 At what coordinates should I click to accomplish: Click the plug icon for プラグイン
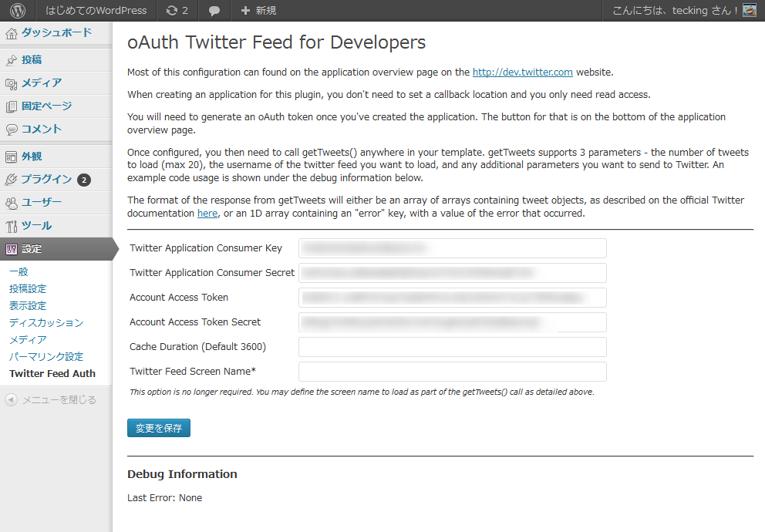point(12,180)
